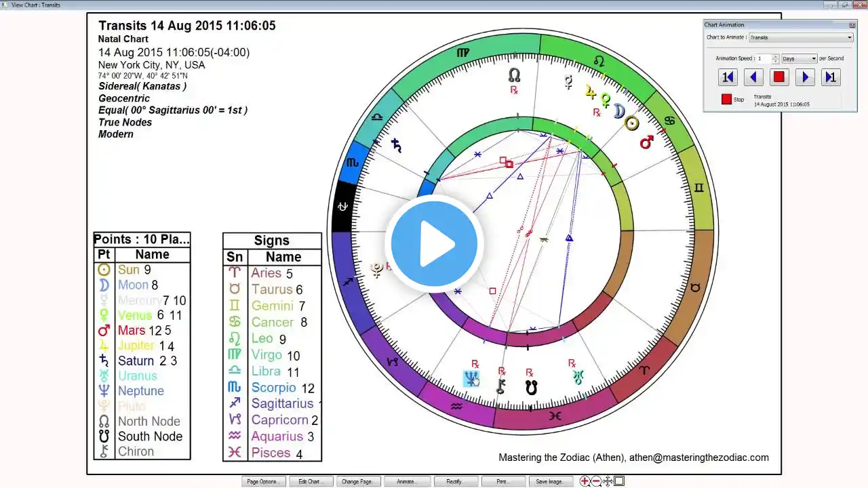Stop the chart animation with red square

(779, 77)
